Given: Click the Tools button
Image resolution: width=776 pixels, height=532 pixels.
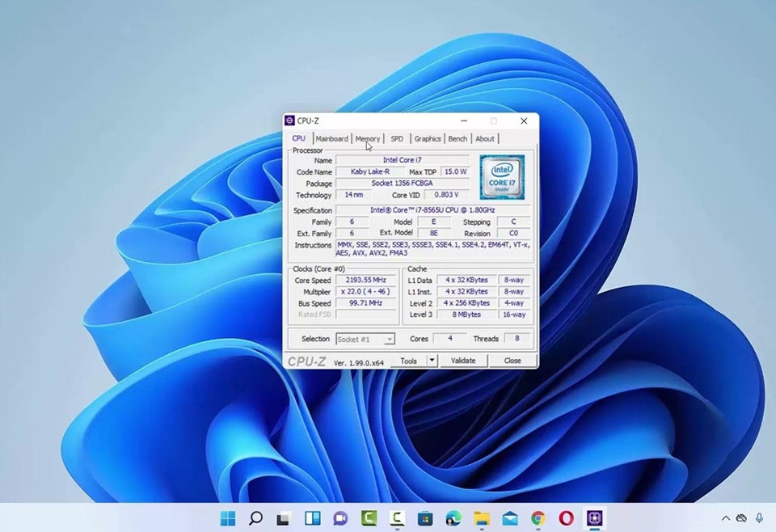Looking at the screenshot, I should click(409, 361).
